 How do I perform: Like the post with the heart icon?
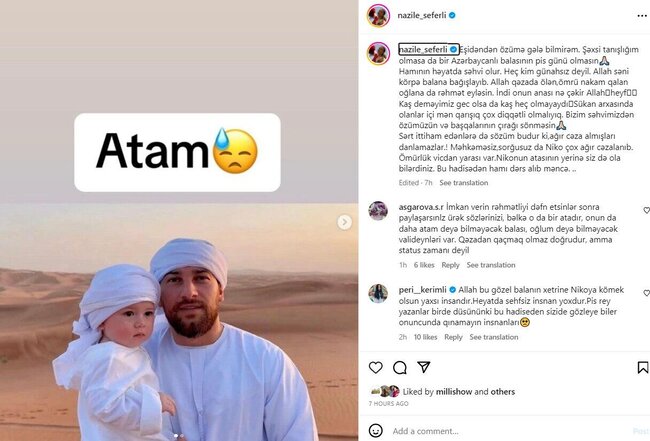pyautogui.click(x=376, y=367)
